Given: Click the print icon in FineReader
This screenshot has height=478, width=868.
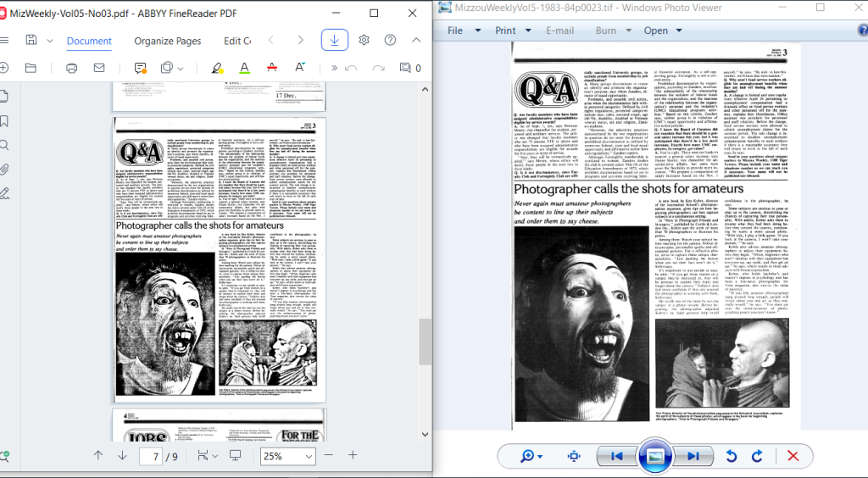Looking at the screenshot, I should (x=72, y=68).
